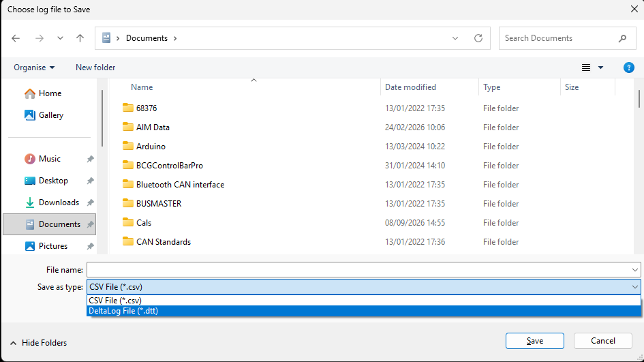Choose CSV File (*.csv) option

(x=363, y=301)
